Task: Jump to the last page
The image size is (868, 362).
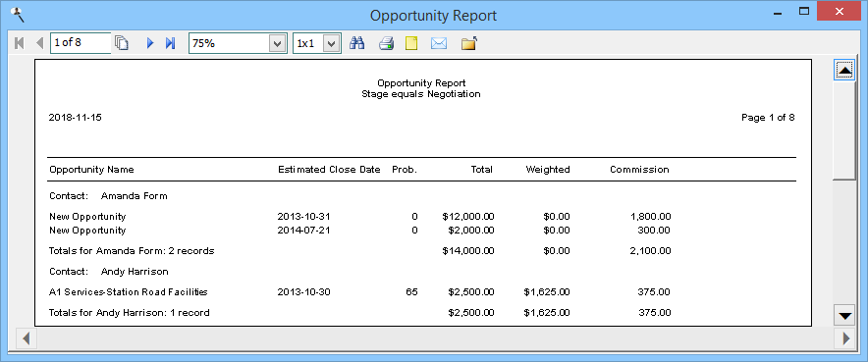Action: 170,43
